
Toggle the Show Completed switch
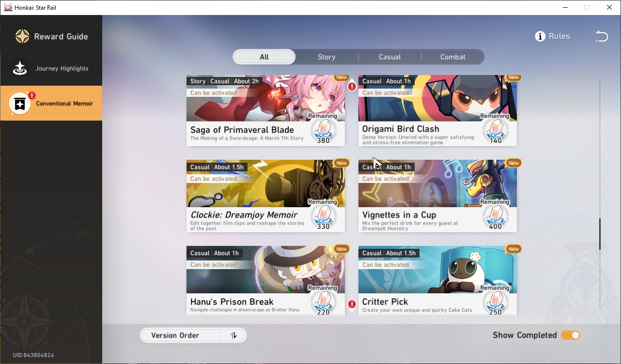point(571,335)
